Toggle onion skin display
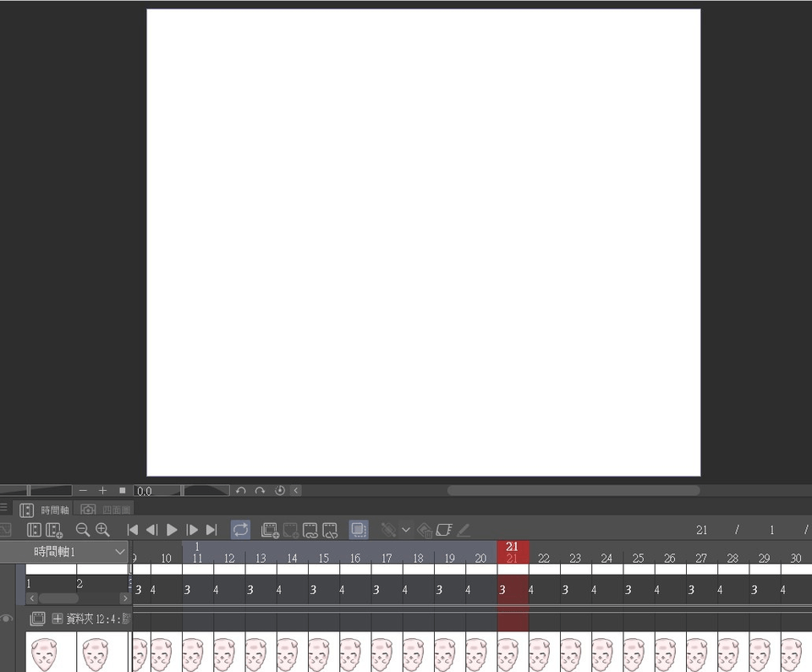Screen dimensions: 812x672 (359, 530)
